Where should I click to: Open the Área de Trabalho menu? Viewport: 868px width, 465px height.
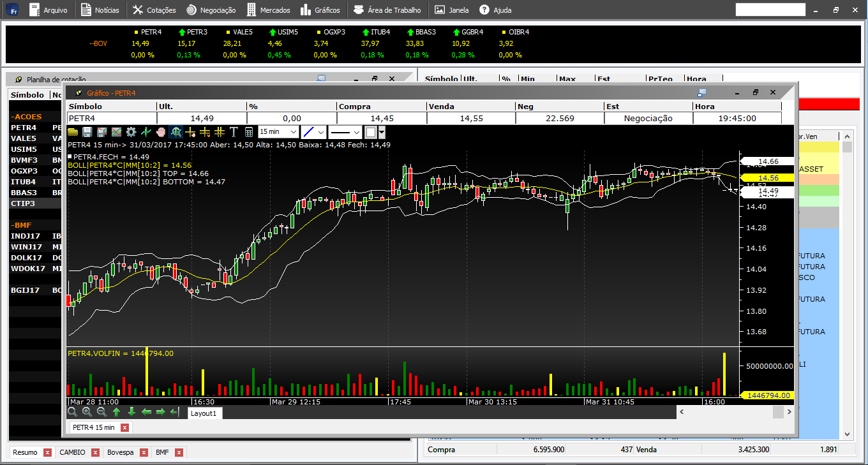[387, 10]
